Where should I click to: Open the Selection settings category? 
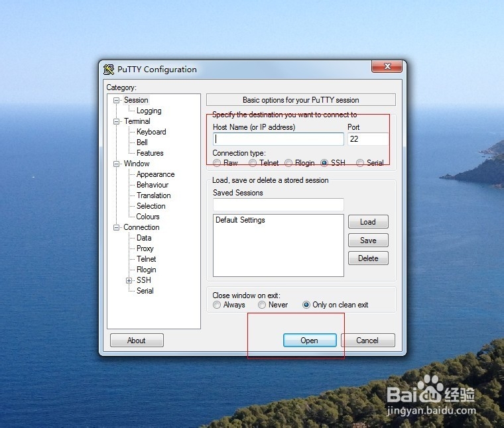pyautogui.click(x=151, y=206)
